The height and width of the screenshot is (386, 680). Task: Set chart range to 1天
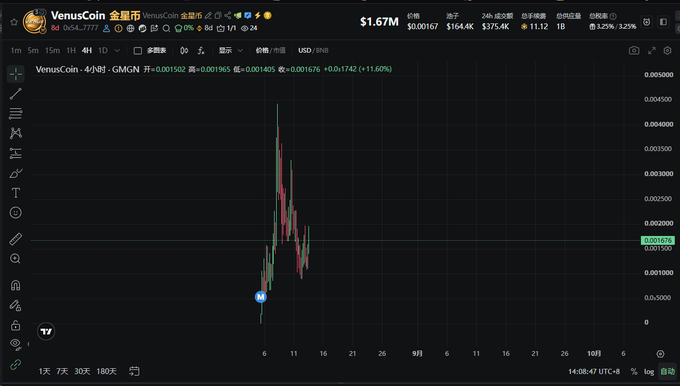click(x=44, y=371)
